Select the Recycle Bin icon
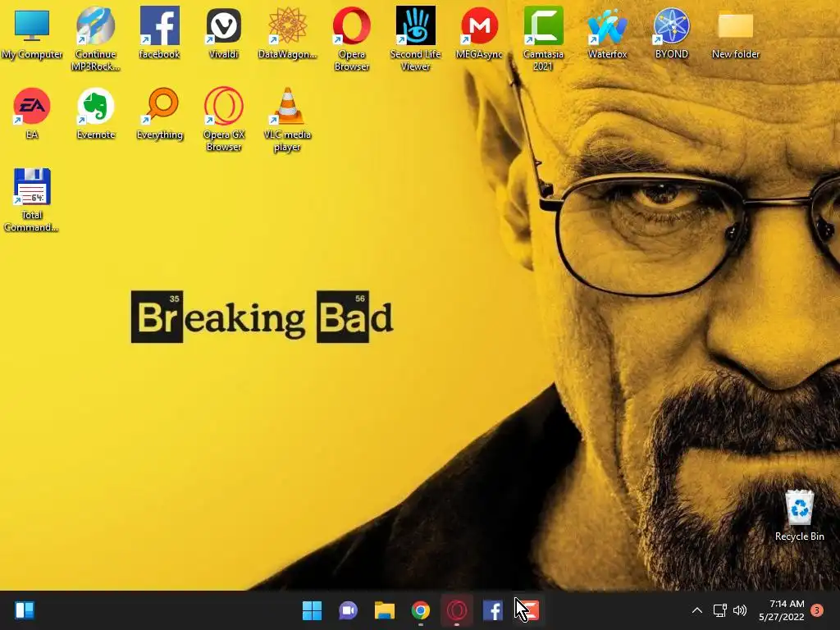Screen dimensions: 840x630 pos(799,515)
